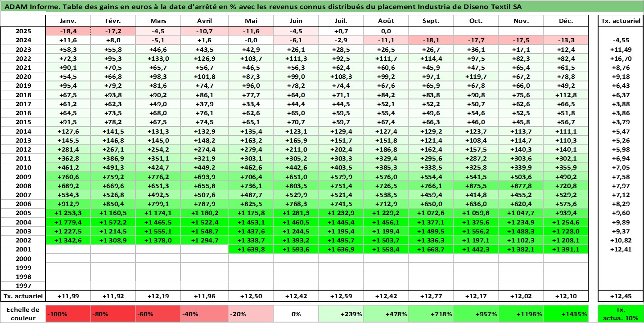
Task: Select the +478% green scale swatch
Action: 386,314
